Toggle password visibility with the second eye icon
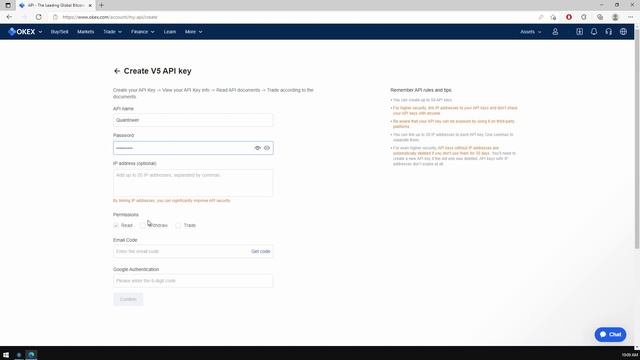 coord(267,148)
